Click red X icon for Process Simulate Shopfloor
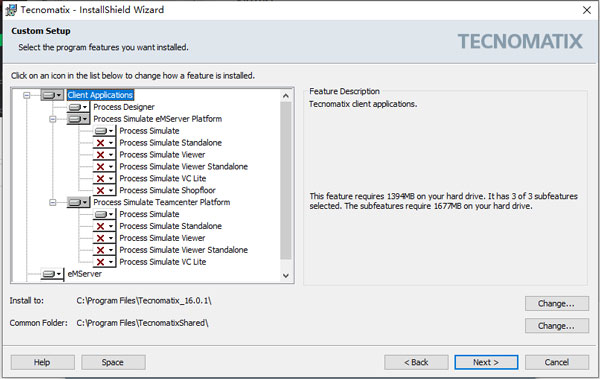Viewport: 600px width, 379px height. pos(104,190)
